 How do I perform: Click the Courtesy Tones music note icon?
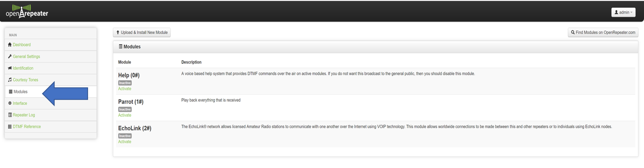(10, 80)
